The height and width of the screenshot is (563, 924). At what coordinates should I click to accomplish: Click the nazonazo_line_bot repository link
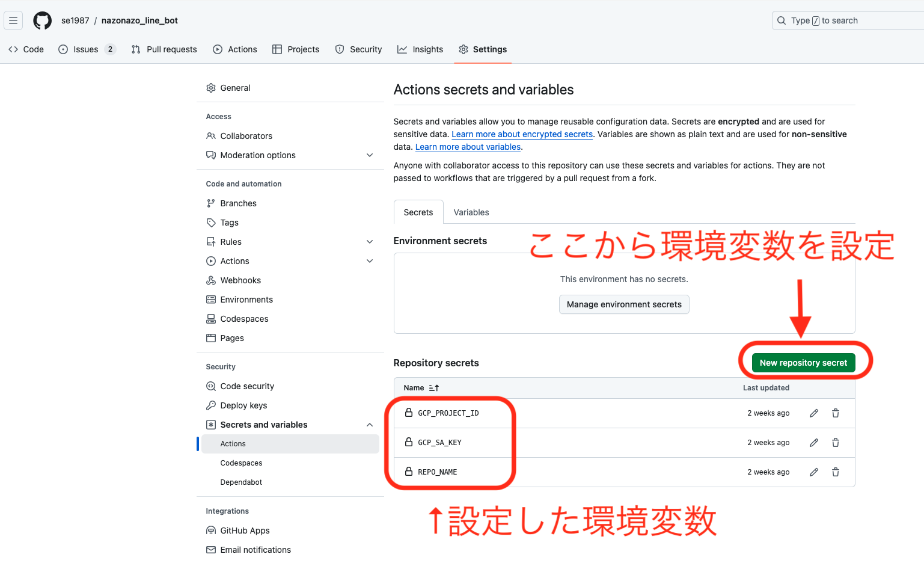click(x=139, y=20)
